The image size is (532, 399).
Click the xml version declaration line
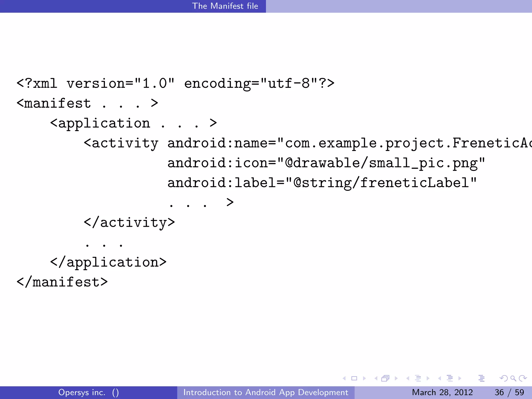tap(175, 84)
